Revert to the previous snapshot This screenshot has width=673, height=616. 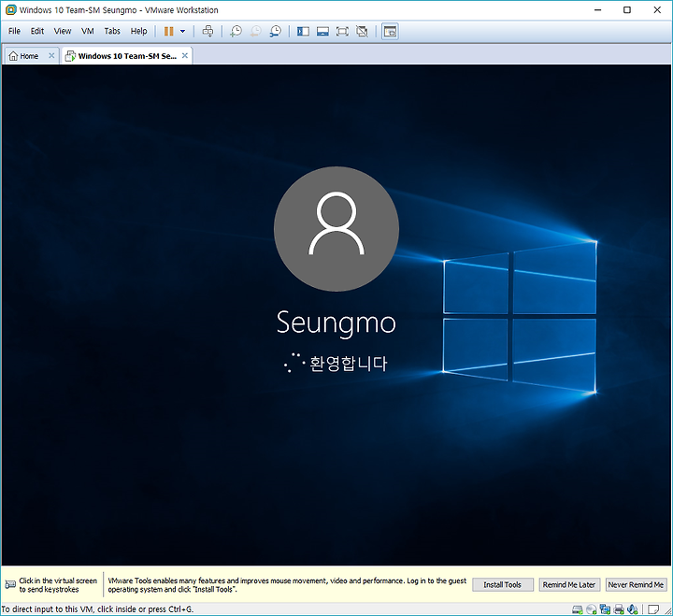(256, 32)
